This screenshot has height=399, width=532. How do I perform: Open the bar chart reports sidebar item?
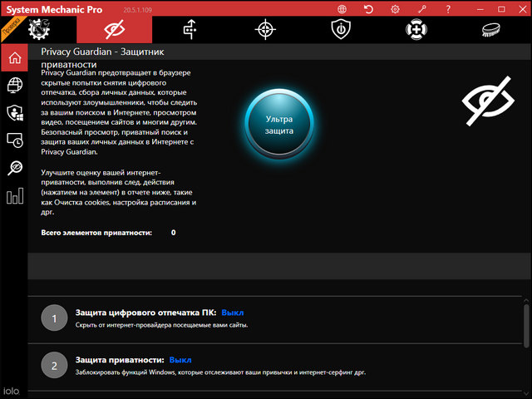coord(15,196)
